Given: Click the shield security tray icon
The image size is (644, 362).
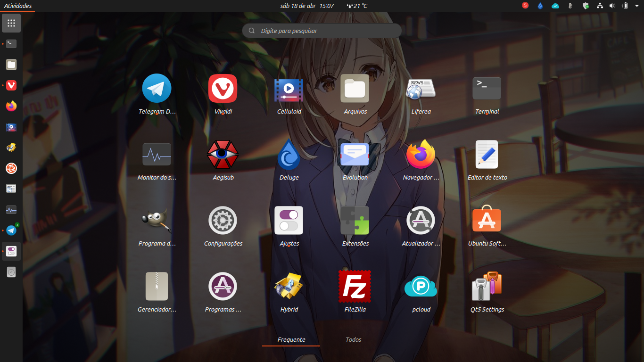Looking at the screenshot, I should coord(586,6).
